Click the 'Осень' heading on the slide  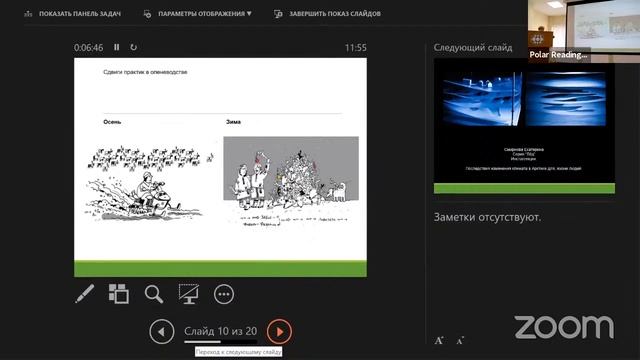pyautogui.click(x=112, y=122)
